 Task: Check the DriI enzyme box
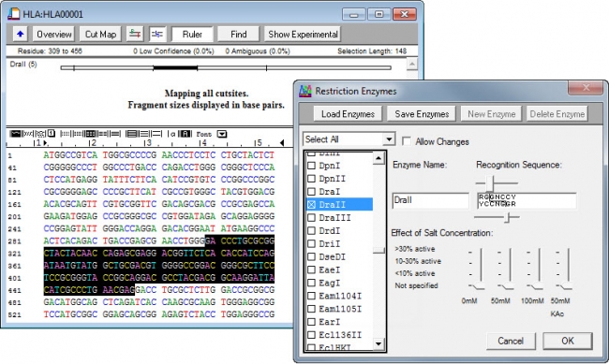click(311, 243)
